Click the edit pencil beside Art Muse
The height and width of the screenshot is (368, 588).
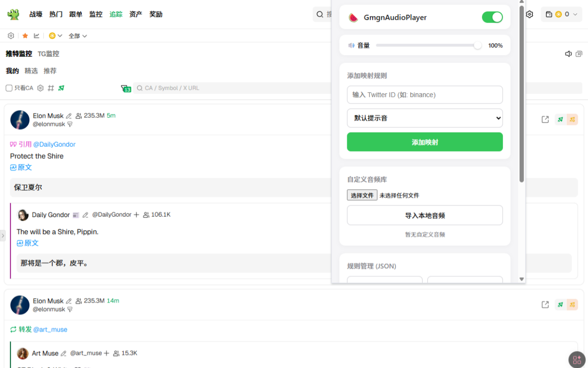(64, 353)
